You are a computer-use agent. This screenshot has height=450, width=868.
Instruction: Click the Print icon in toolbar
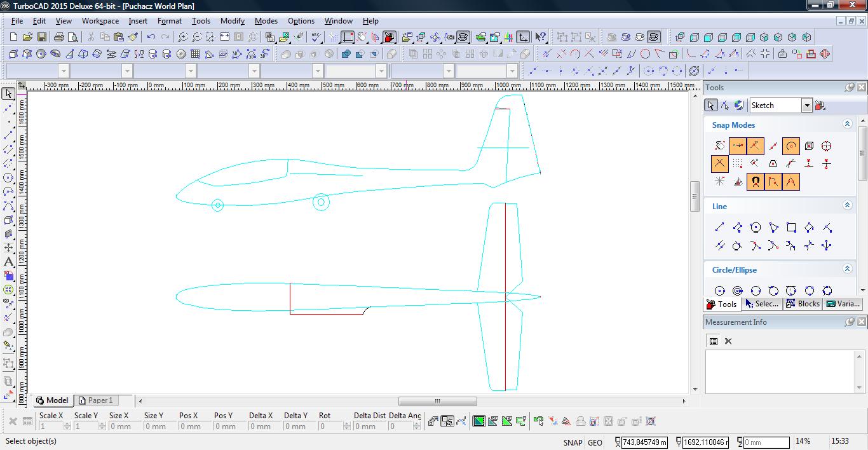(x=59, y=37)
